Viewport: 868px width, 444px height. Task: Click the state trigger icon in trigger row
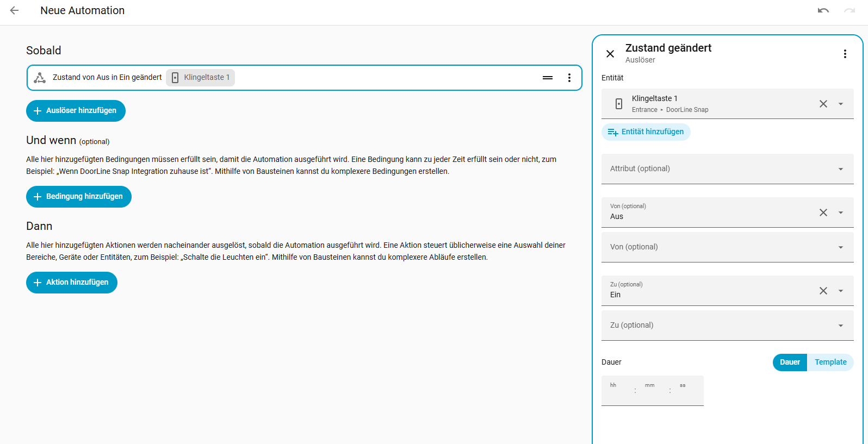click(40, 78)
